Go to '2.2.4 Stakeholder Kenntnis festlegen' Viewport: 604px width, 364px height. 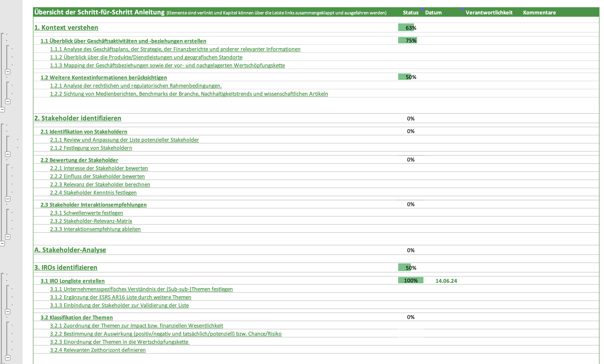click(93, 192)
